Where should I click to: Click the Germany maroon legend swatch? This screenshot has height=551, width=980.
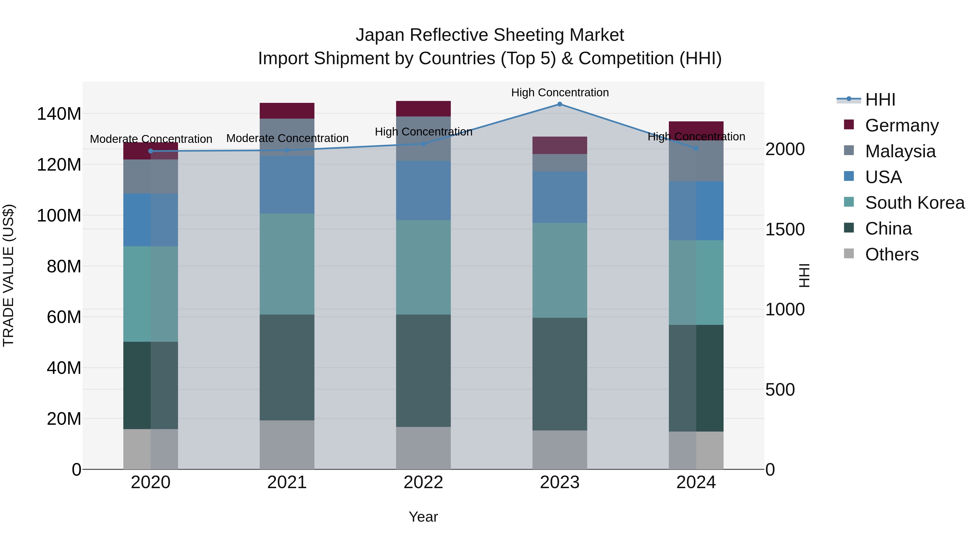click(849, 124)
